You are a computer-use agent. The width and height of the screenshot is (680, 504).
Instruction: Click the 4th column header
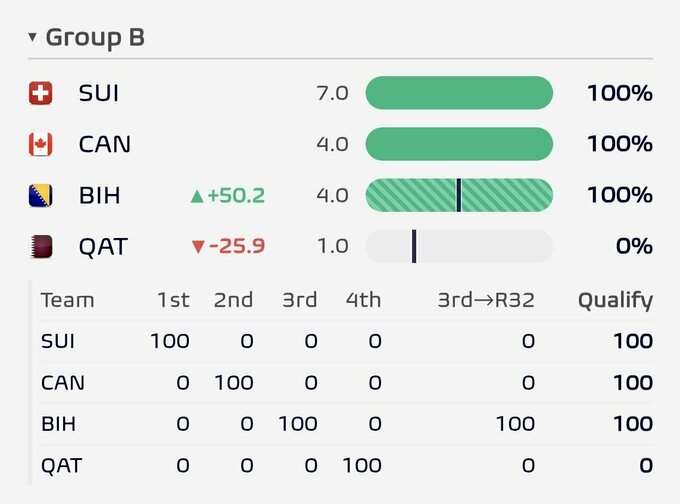tap(363, 300)
